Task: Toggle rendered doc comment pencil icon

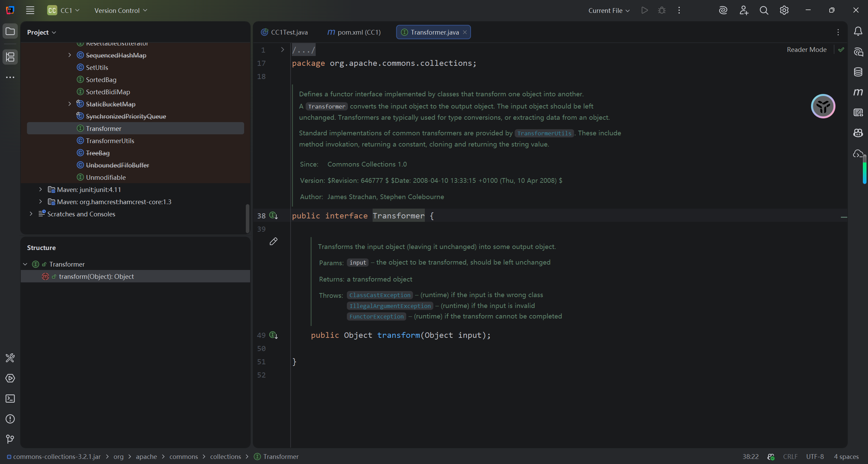Action: tap(273, 241)
